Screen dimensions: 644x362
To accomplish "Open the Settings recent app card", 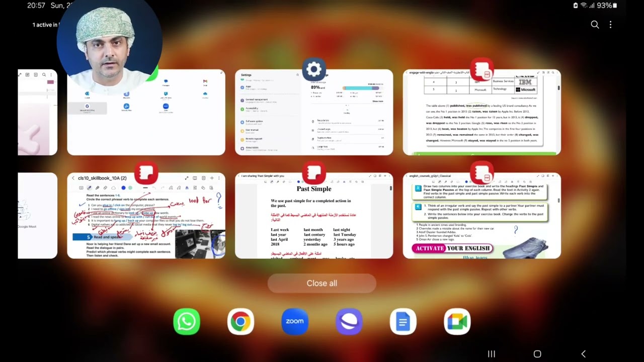I will pos(314,113).
